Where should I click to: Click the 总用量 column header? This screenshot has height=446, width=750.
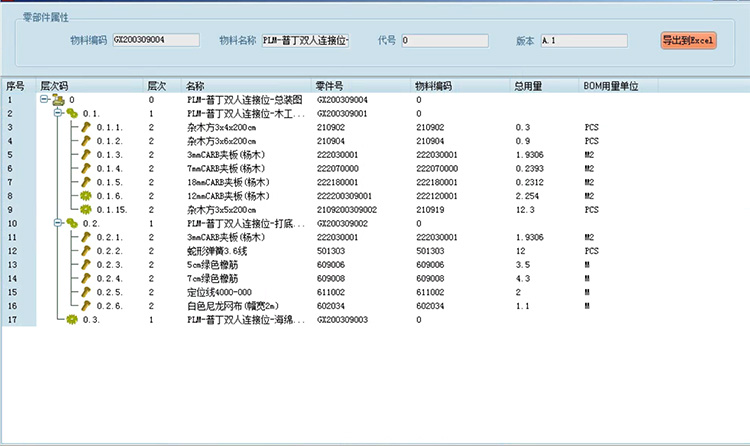coord(527,87)
